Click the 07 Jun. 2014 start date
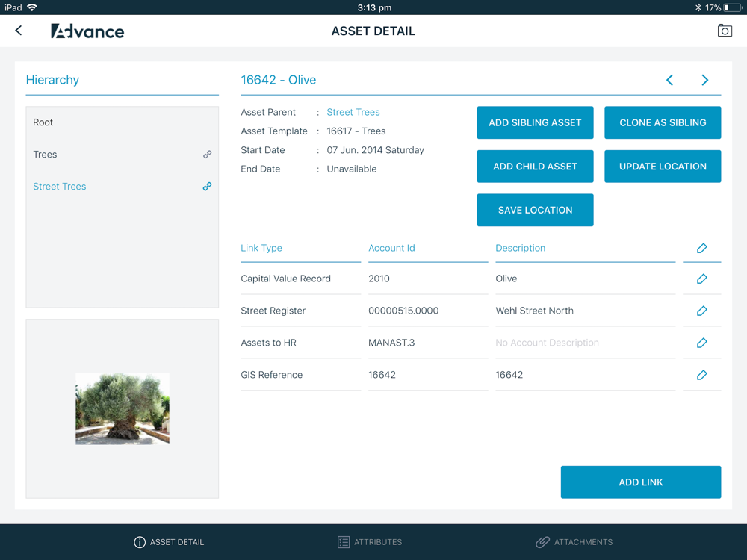Viewport: 747px width, 560px height. (375, 150)
